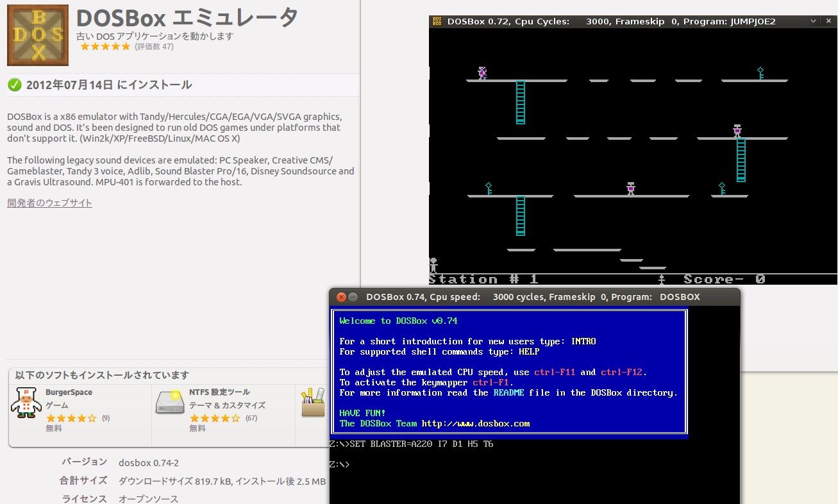
Task: Click the green installed checkmark icon
Action: point(15,85)
